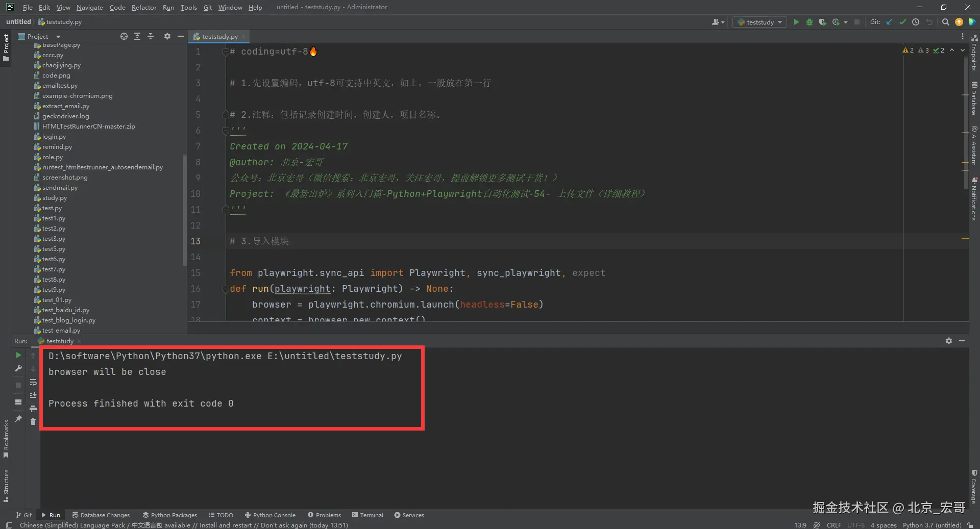The width and height of the screenshot is (980, 529).
Task: Open the teststudy run configuration dropdown
Action: (x=759, y=22)
